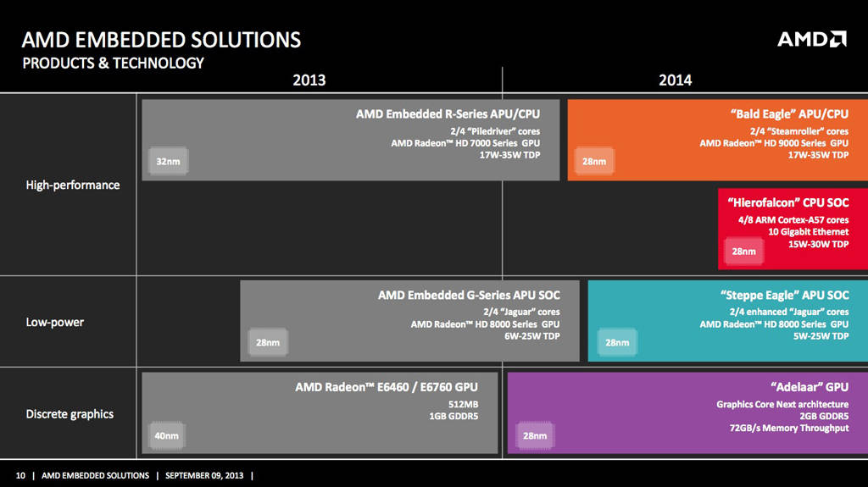Click the 15W-30W TDP value
This screenshot has height=487, width=868.
tap(819, 244)
